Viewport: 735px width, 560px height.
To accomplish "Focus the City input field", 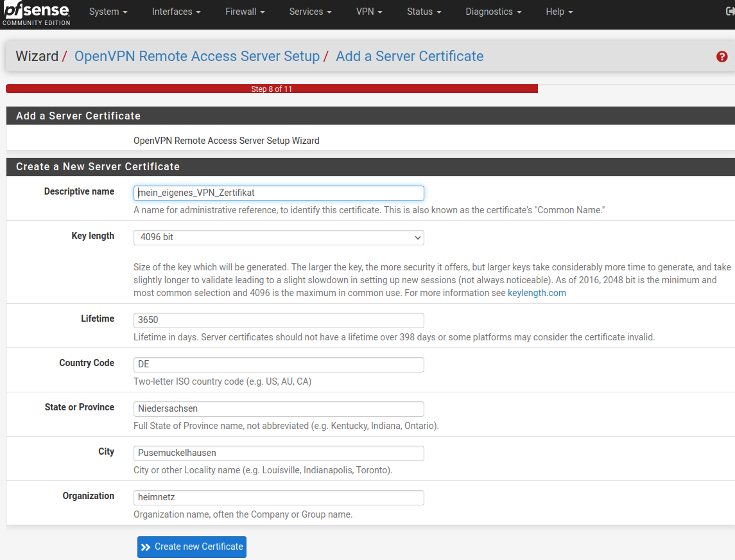I will click(x=279, y=453).
